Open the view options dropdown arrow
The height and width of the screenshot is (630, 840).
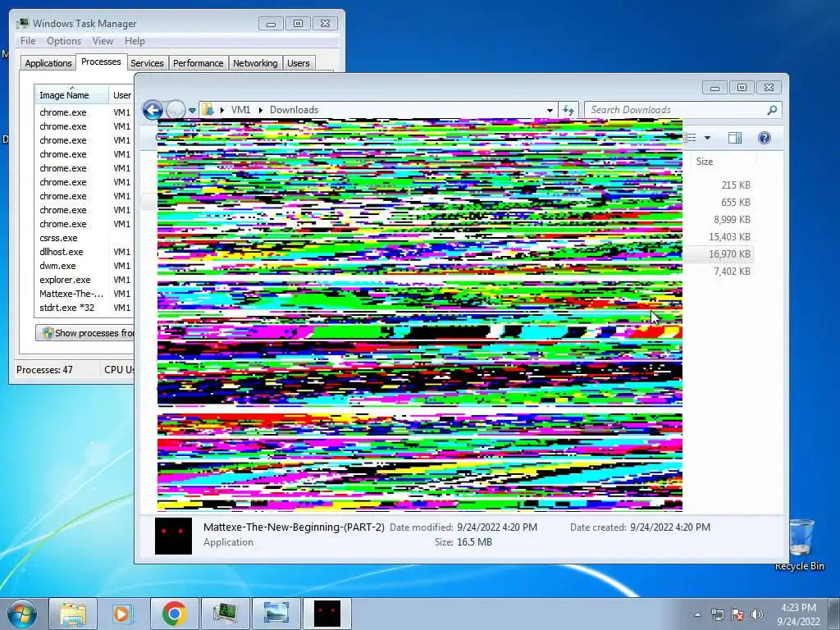pyautogui.click(x=707, y=138)
